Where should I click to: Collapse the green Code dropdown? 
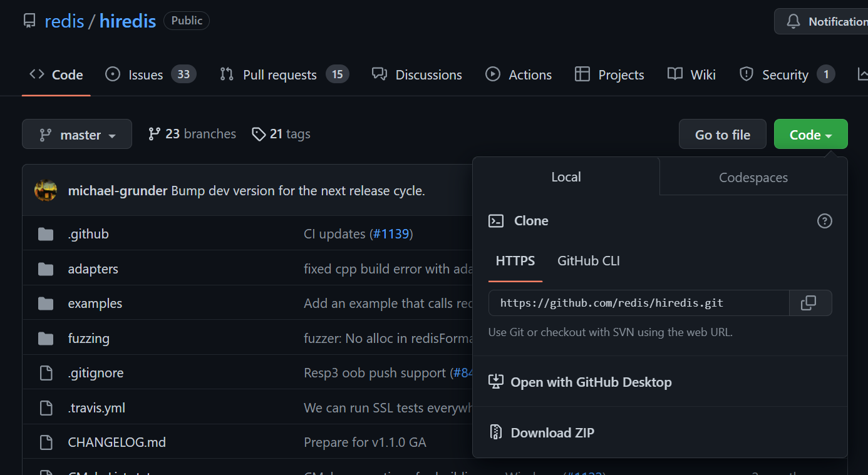point(810,135)
